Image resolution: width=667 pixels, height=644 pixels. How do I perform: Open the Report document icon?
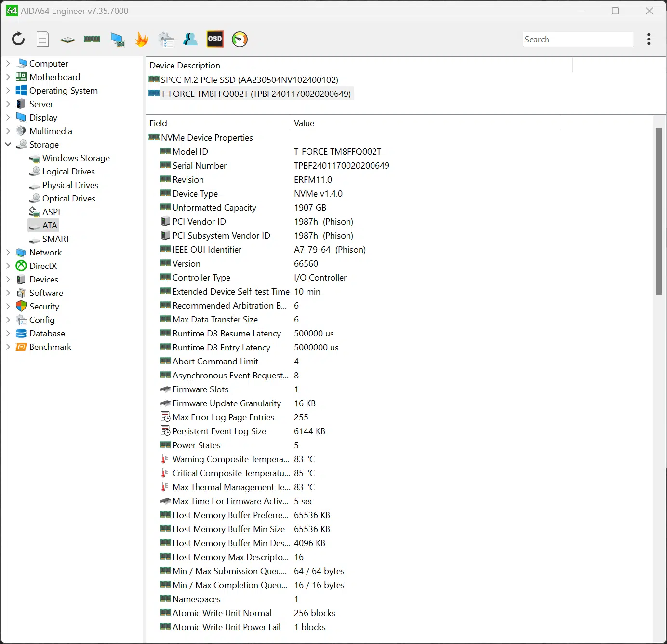(x=43, y=39)
